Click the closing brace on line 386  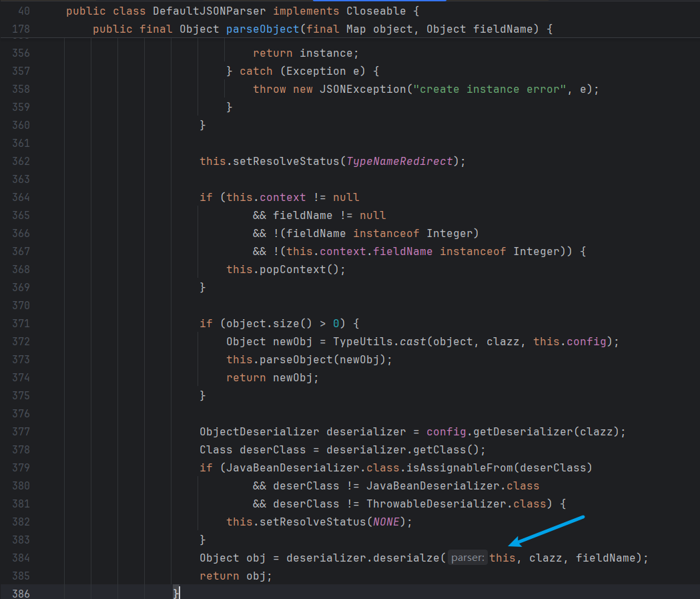pos(176,594)
